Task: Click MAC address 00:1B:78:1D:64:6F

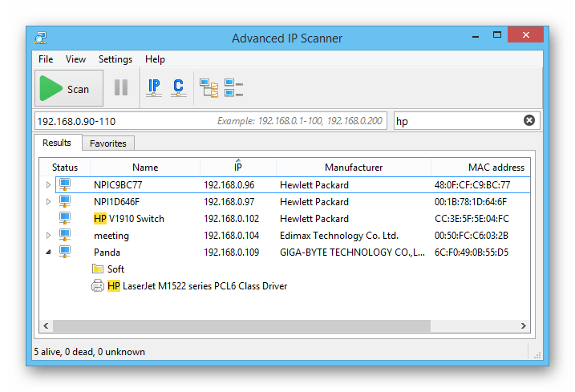Action: [471, 202]
